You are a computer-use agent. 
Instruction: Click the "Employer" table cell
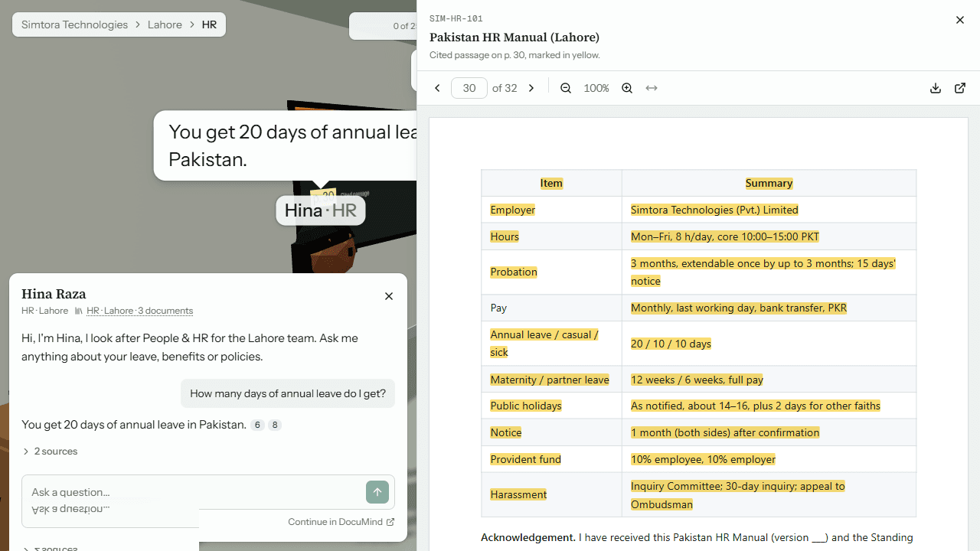(x=551, y=210)
